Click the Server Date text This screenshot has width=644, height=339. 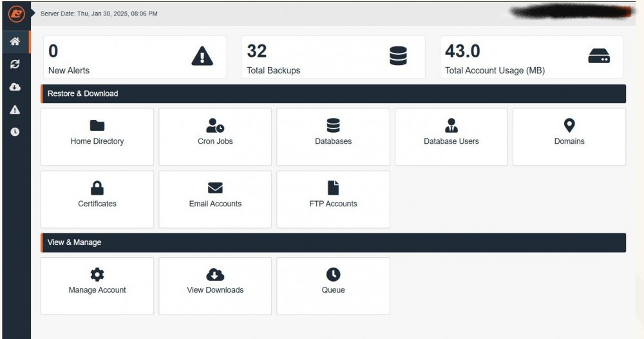pyautogui.click(x=99, y=14)
